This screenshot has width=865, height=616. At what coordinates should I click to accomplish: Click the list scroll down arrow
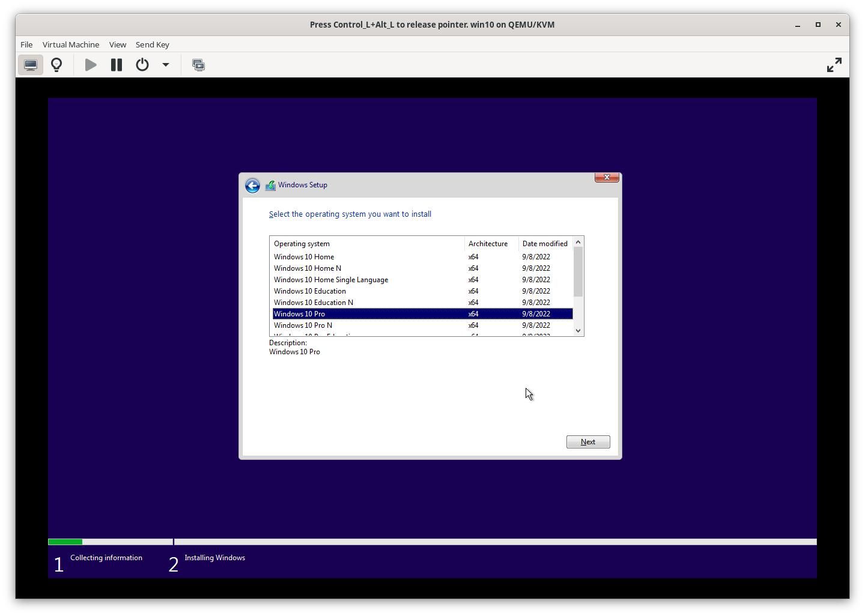[x=578, y=331]
